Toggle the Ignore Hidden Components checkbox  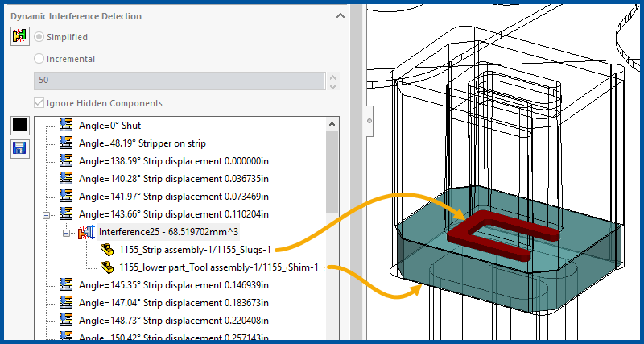click(x=39, y=103)
